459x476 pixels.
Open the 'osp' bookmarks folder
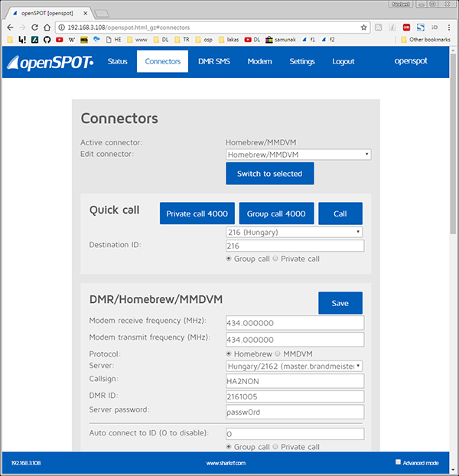(203, 40)
